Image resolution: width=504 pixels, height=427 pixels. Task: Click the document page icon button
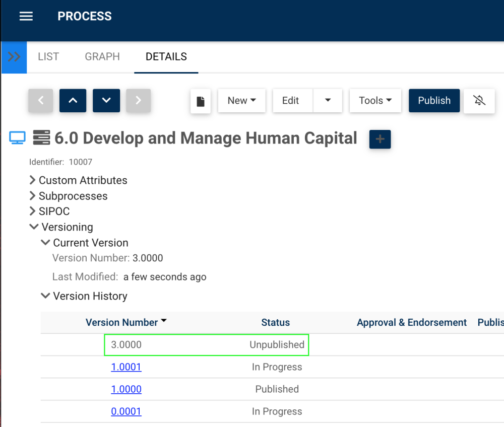click(201, 101)
